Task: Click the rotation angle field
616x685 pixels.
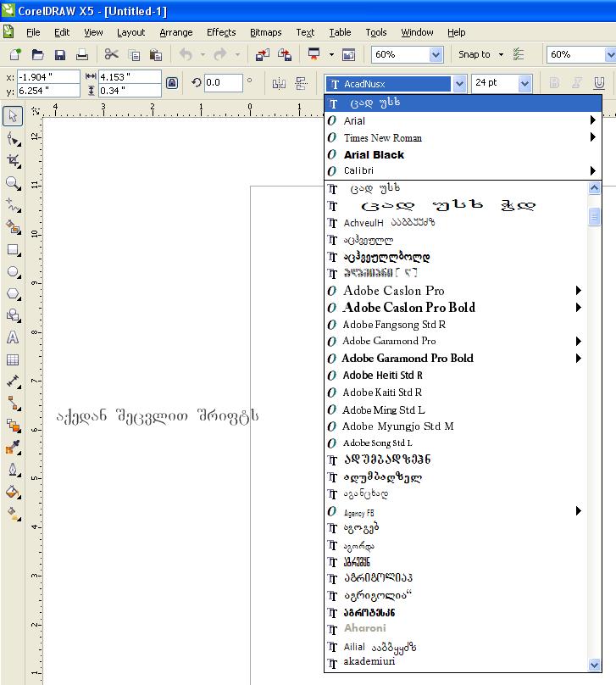Action: [223, 82]
